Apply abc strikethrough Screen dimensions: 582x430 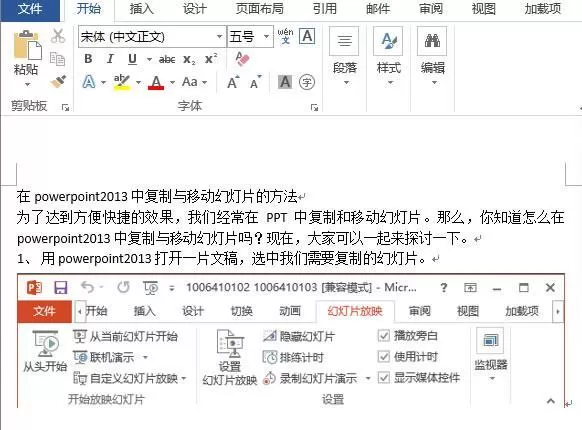tap(167, 59)
